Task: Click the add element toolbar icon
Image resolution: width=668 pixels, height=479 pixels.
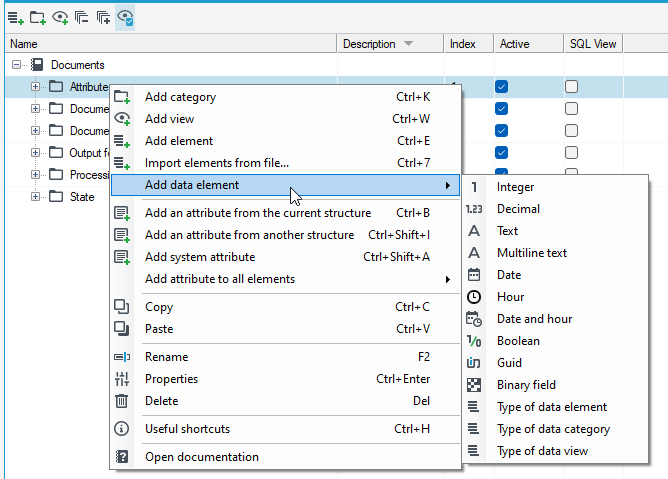Action: 16,18
